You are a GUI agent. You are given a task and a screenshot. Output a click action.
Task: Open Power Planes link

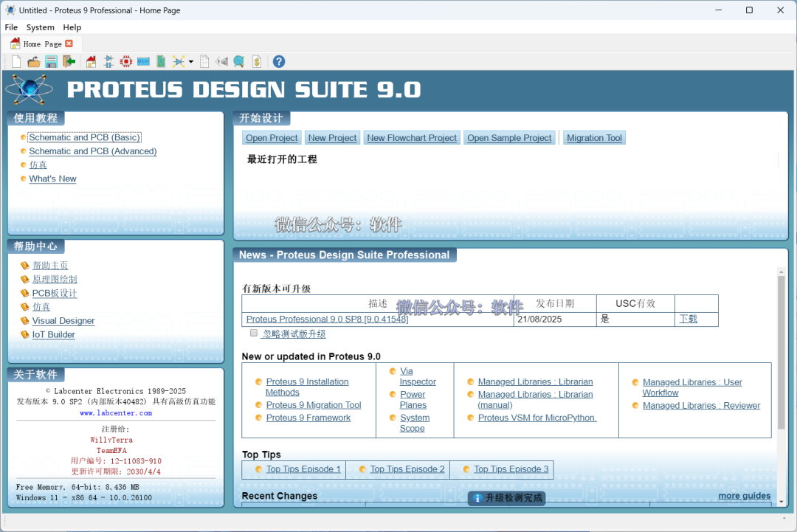click(413, 399)
